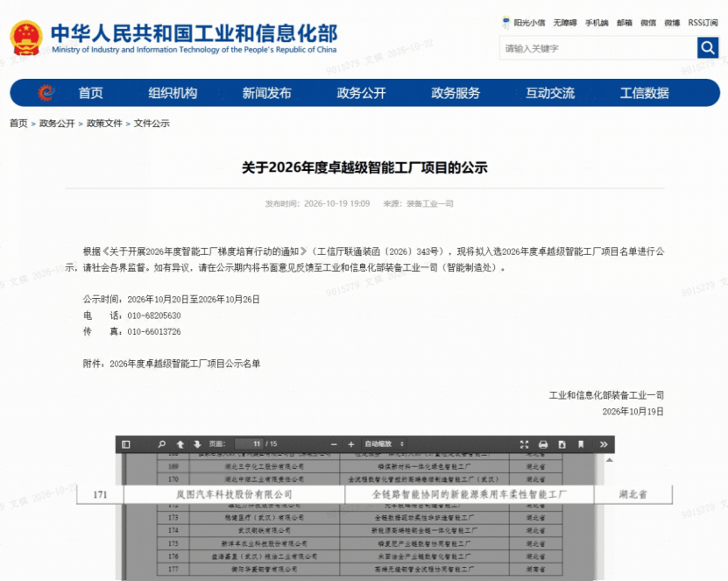Click 首页 in the breadcrumb trail
The width and height of the screenshot is (728, 581).
coord(18,123)
